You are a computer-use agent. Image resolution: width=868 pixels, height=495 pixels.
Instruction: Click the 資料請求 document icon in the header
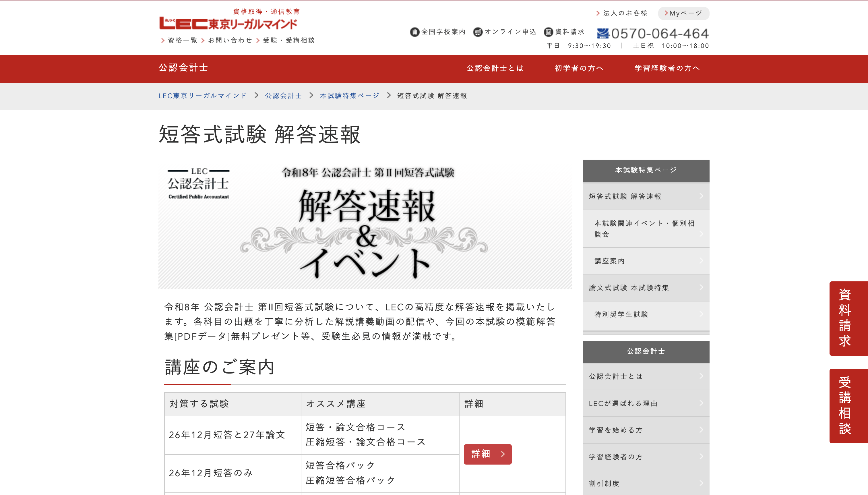[x=548, y=32]
